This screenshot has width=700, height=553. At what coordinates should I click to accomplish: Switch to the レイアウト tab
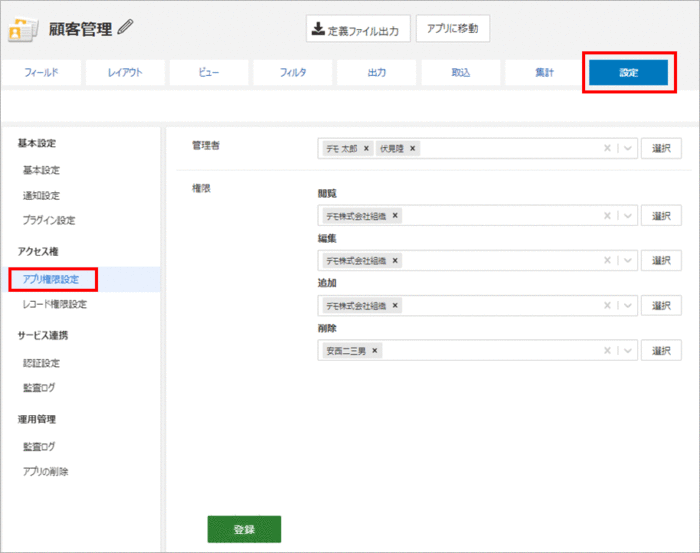tap(125, 72)
